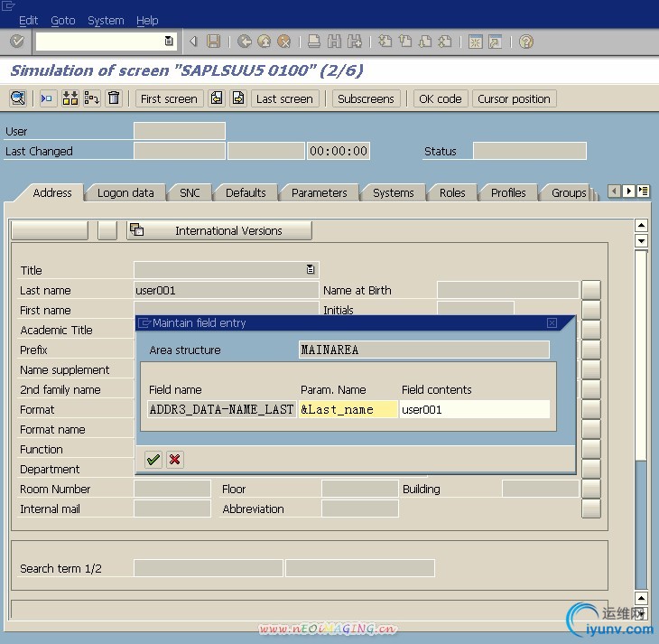Screen dimensions: 659x644
Task: Click the green Back arrow icon
Action: click(x=244, y=42)
